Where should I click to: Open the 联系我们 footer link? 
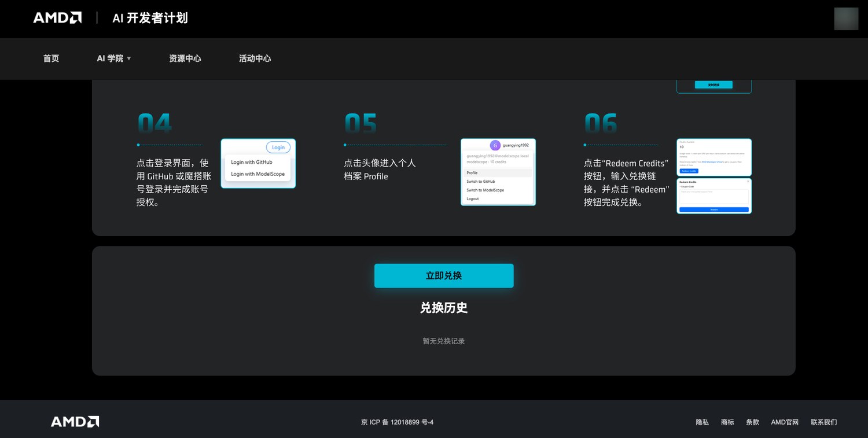coord(824,422)
